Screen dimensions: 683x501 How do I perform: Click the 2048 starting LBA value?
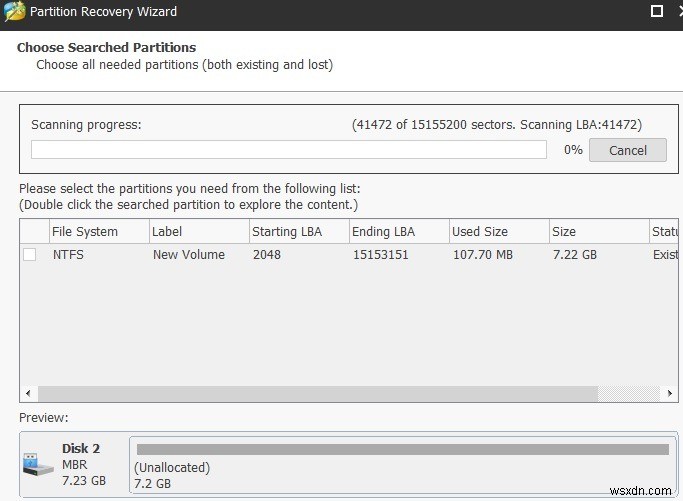pos(267,254)
